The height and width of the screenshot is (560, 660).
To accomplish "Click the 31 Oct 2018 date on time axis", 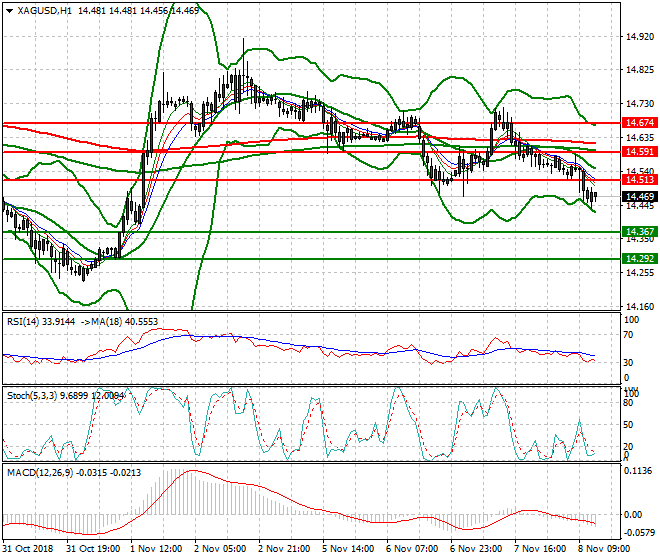I will [x=28, y=549].
